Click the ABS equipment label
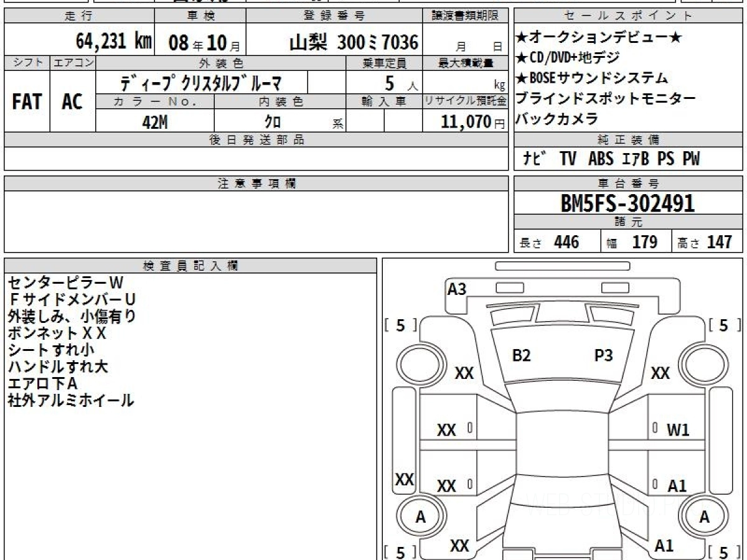 600,159
